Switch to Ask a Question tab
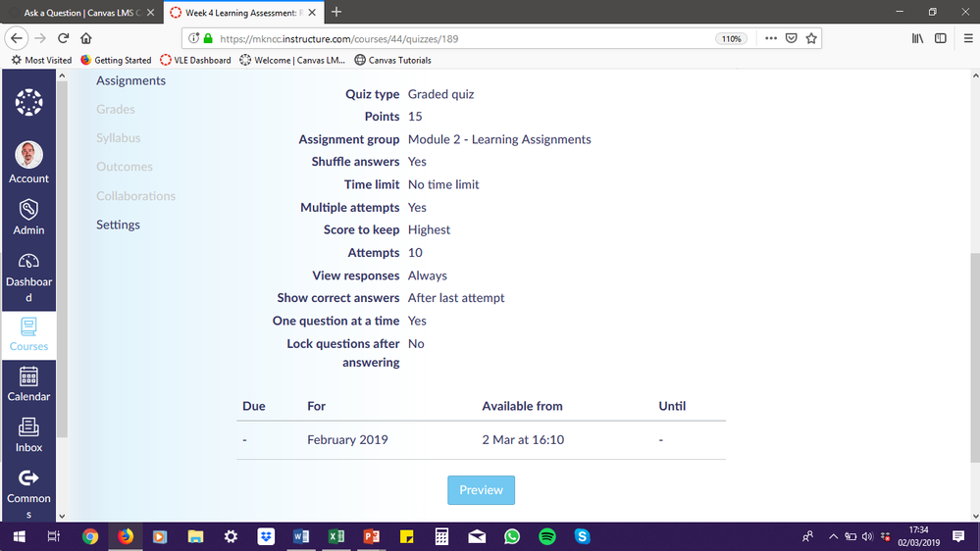This screenshot has width=980, height=551. (77, 13)
